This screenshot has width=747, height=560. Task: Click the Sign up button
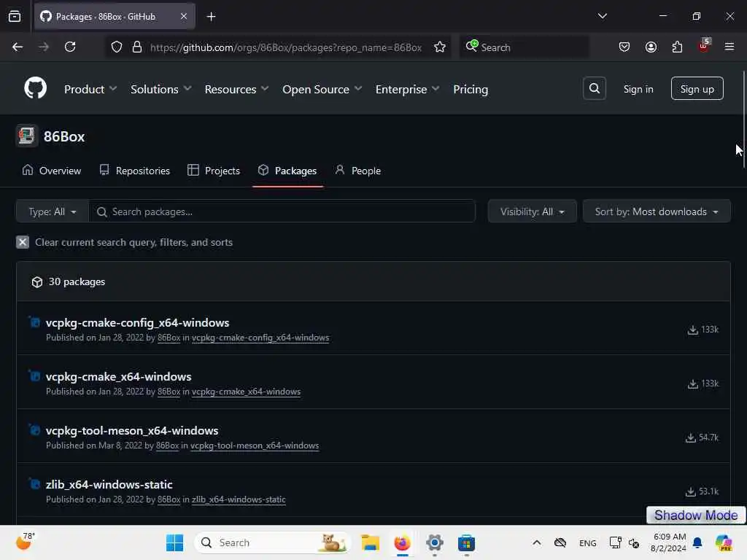tap(697, 88)
